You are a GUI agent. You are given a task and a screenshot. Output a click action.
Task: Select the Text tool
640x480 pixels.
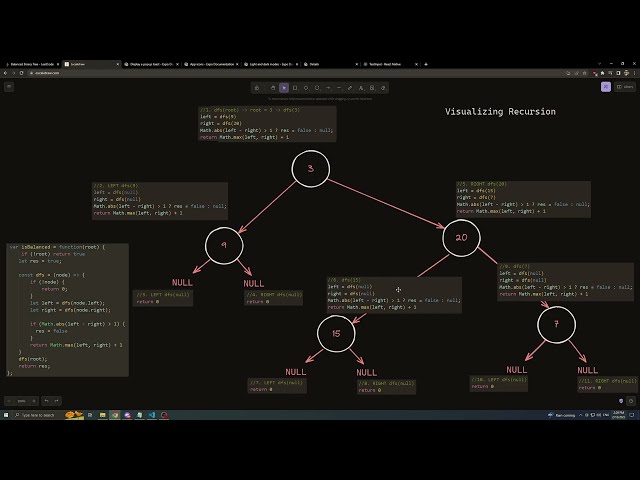tap(361, 88)
